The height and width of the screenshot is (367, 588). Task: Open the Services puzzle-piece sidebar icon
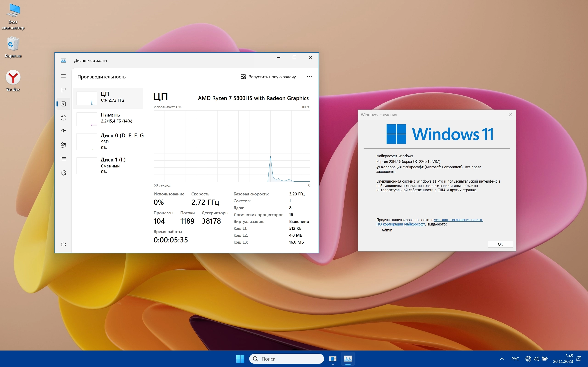[x=63, y=172]
